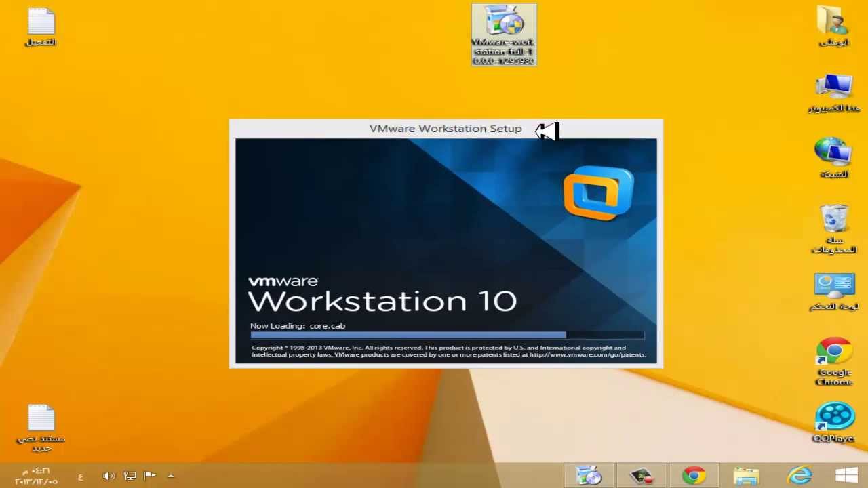
Task: Open the taskbar clock and date
Action: click(37, 476)
